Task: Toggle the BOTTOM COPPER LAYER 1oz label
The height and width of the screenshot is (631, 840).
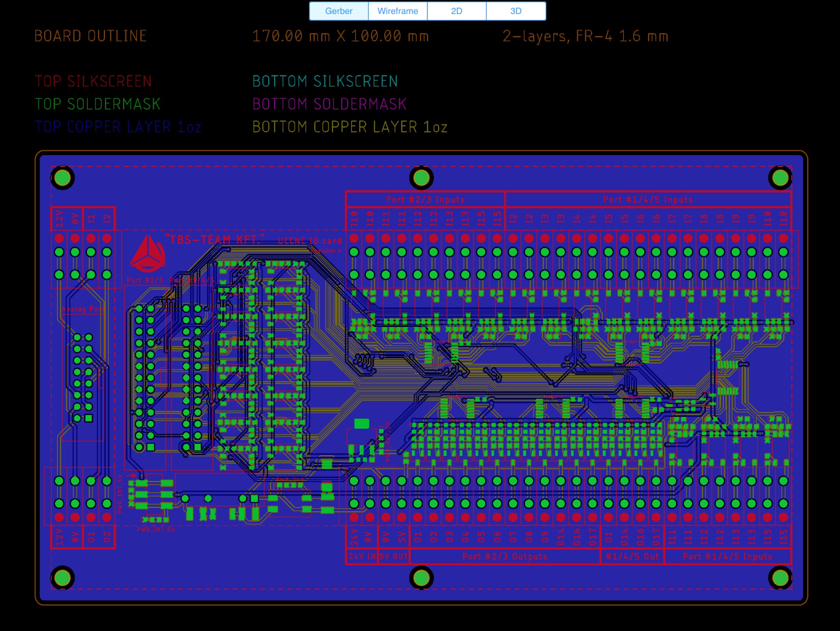Action: (x=349, y=127)
